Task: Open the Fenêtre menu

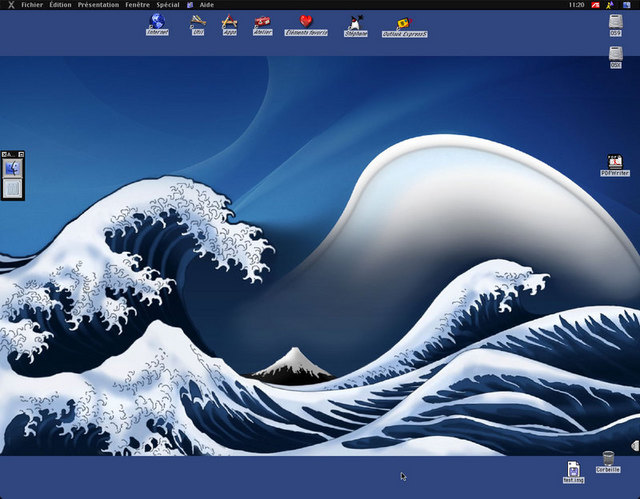Action: click(x=138, y=5)
